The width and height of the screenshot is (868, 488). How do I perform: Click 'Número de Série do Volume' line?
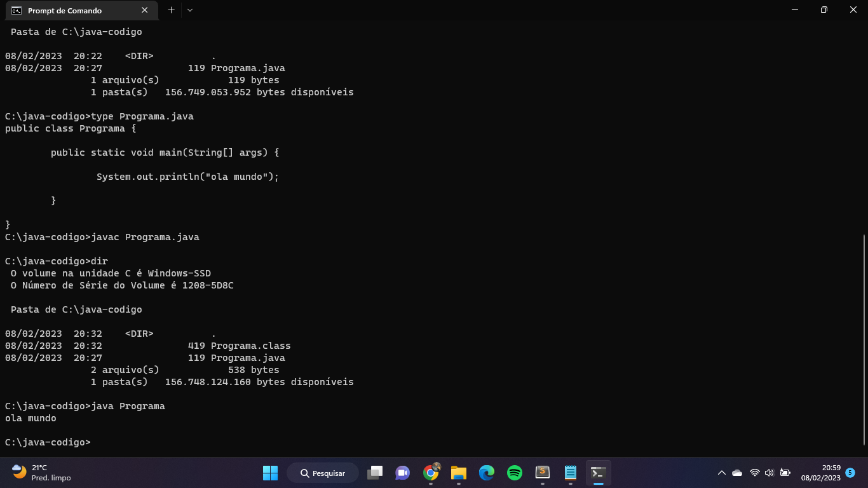click(x=122, y=285)
